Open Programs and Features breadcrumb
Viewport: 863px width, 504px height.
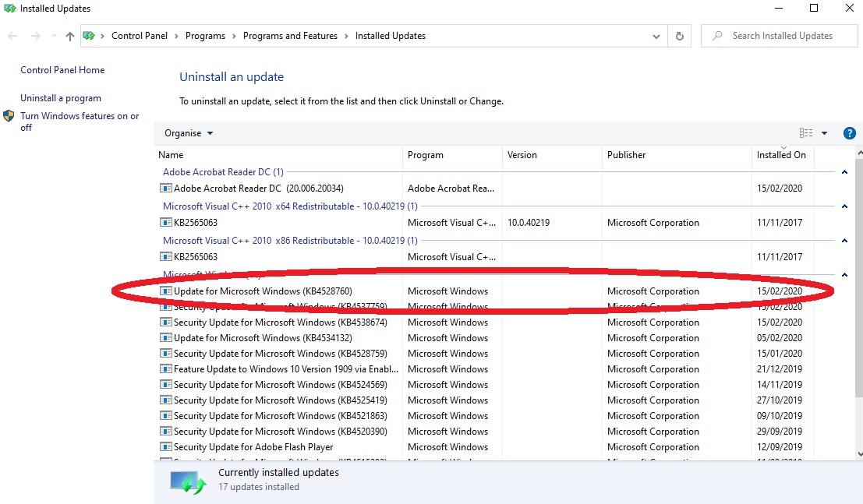[x=290, y=36]
